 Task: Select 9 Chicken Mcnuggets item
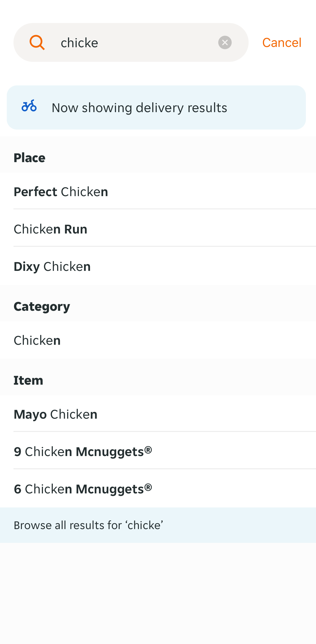[83, 451]
